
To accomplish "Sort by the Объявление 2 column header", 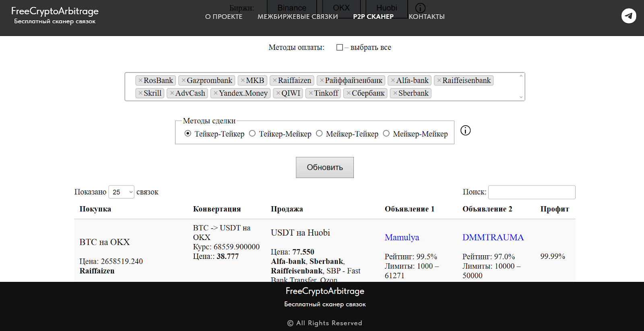I will click(487, 209).
